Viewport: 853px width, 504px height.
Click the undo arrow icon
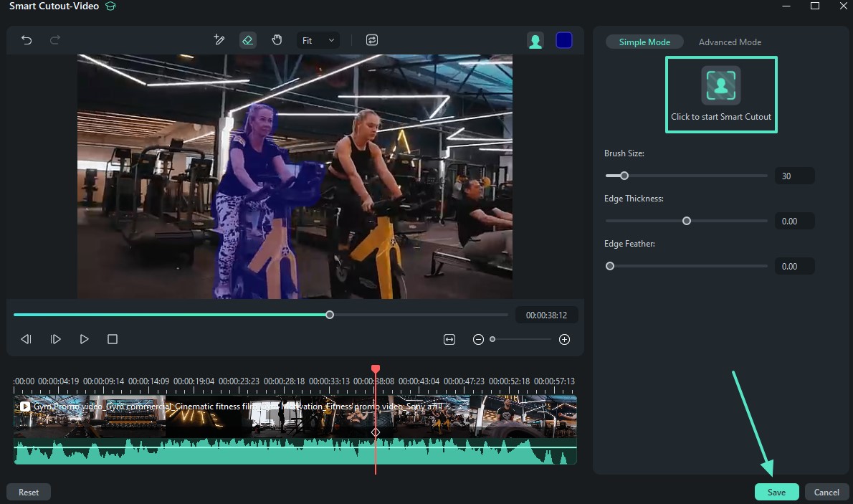pyautogui.click(x=27, y=40)
